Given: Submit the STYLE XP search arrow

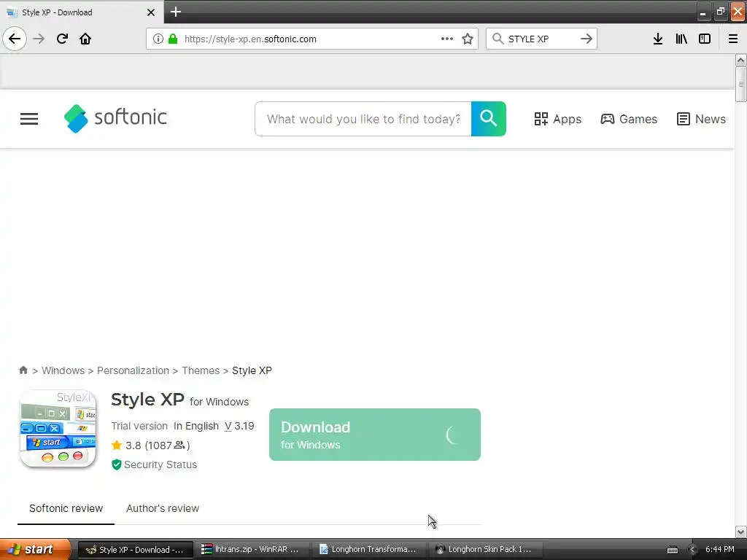Looking at the screenshot, I should [x=587, y=39].
